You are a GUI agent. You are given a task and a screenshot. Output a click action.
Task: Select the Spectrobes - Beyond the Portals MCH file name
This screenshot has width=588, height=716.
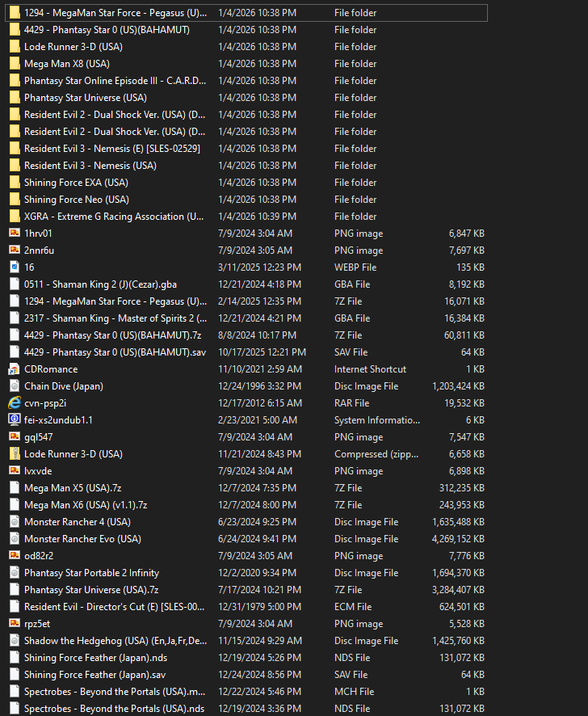click(x=115, y=691)
